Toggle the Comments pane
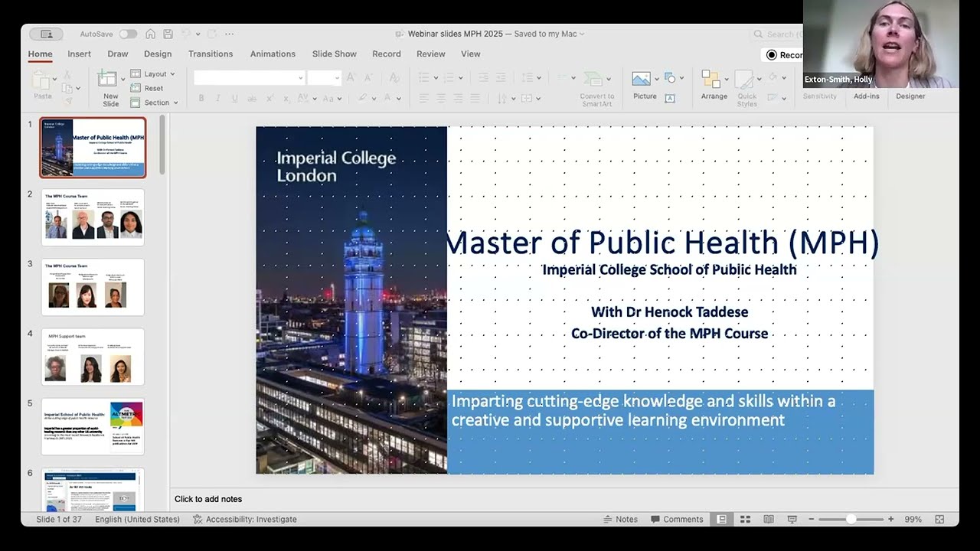 (677, 519)
